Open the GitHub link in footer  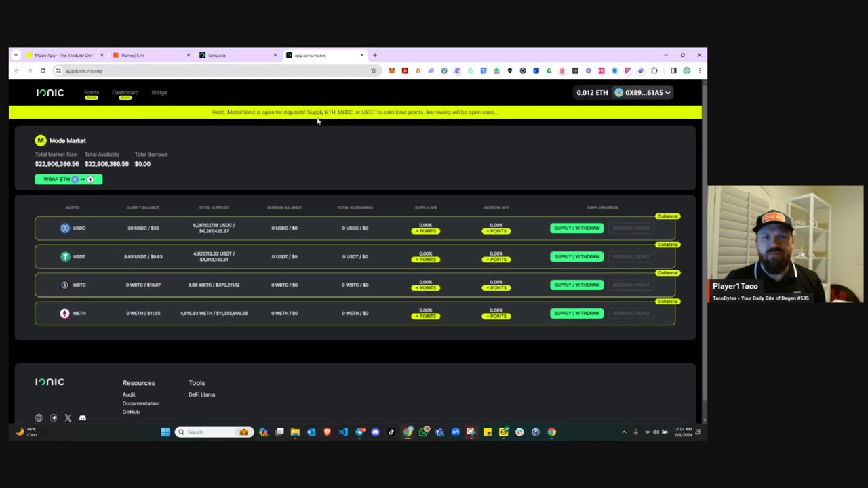tap(131, 412)
